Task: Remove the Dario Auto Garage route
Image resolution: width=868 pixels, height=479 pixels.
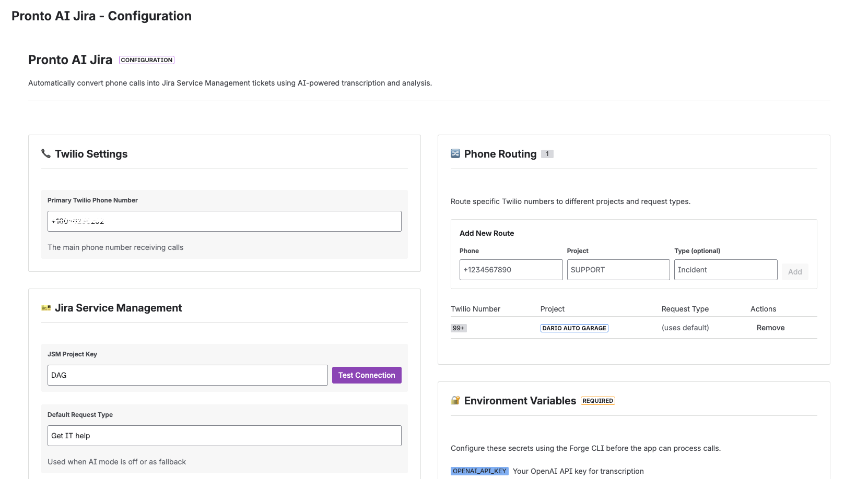Action: 770,328
